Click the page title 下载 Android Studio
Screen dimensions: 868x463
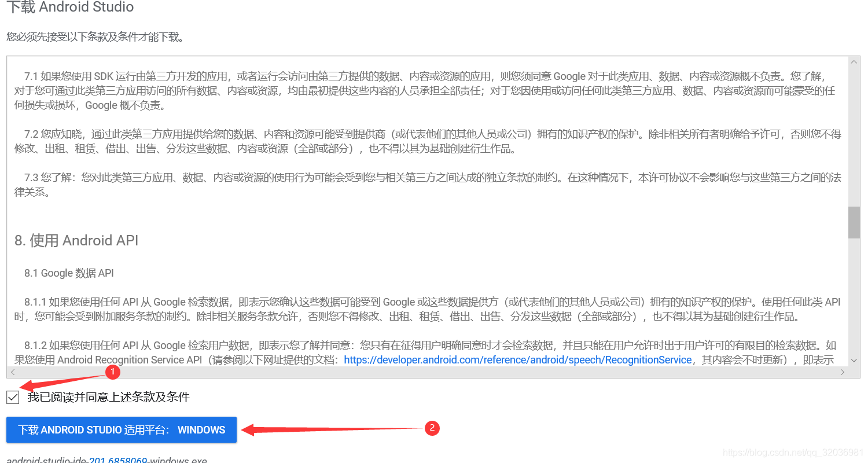(70, 8)
